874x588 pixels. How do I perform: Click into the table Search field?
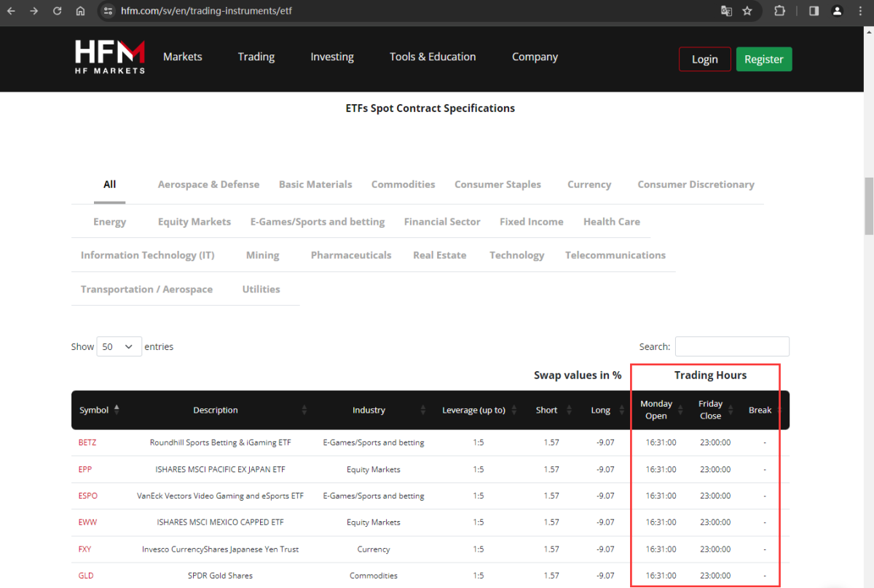(732, 346)
